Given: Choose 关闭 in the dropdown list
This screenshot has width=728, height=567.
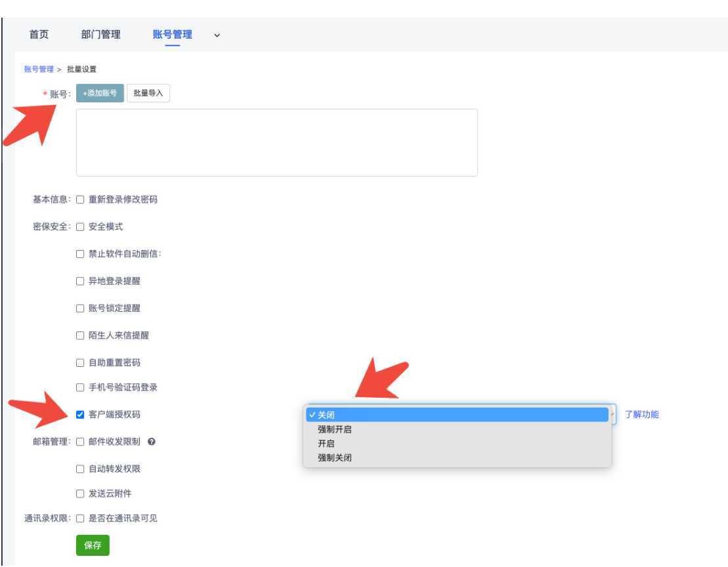Looking at the screenshot, I should [x=457, y=415].
